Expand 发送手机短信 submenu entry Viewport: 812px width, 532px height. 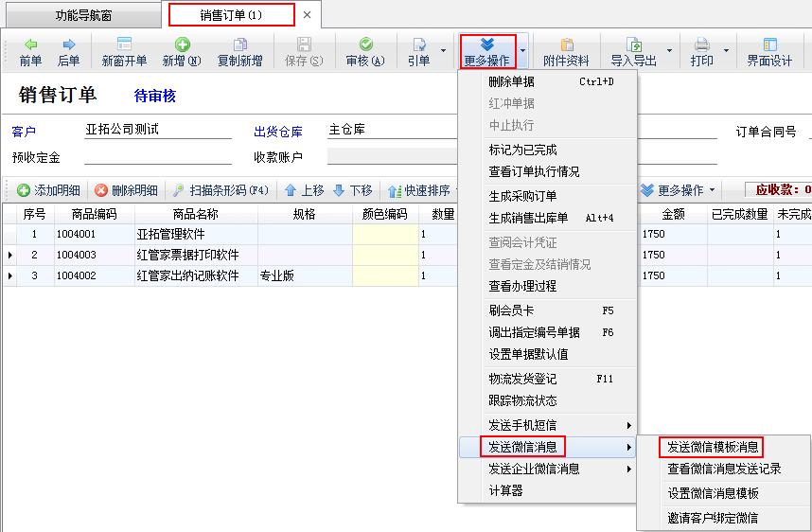[x=547, y=425]
